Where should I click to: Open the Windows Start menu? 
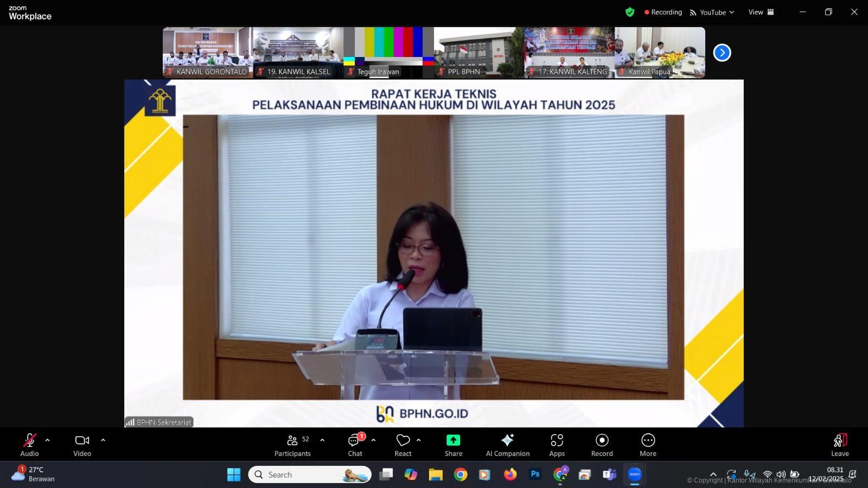point(234,474)
